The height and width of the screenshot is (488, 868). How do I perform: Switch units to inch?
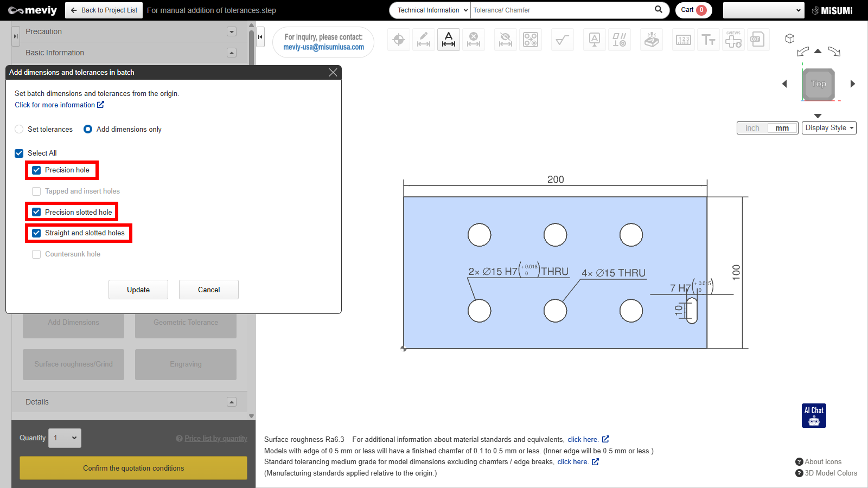[x=752, y=128]
